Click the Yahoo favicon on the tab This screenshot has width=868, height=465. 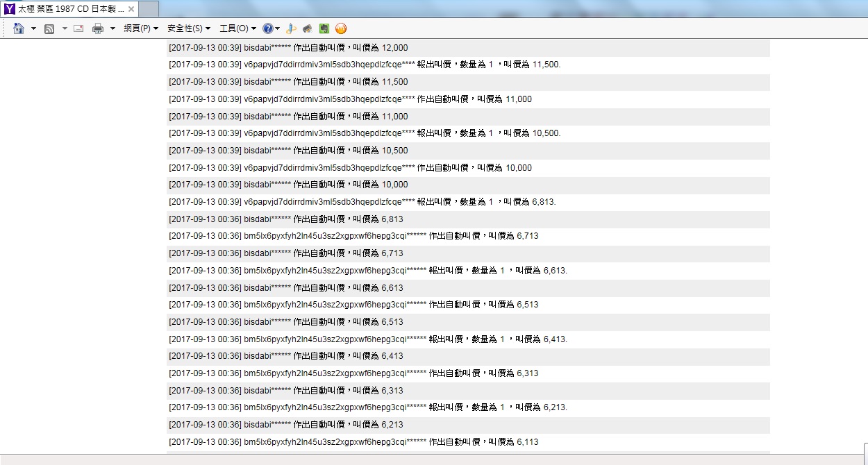pos(10,9)
